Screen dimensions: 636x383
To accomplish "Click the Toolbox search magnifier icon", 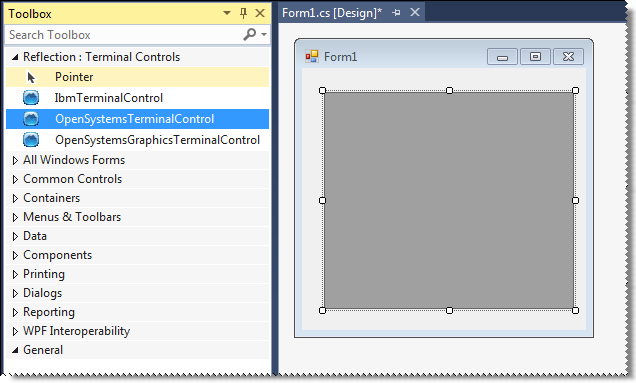I will pos(249,34).
